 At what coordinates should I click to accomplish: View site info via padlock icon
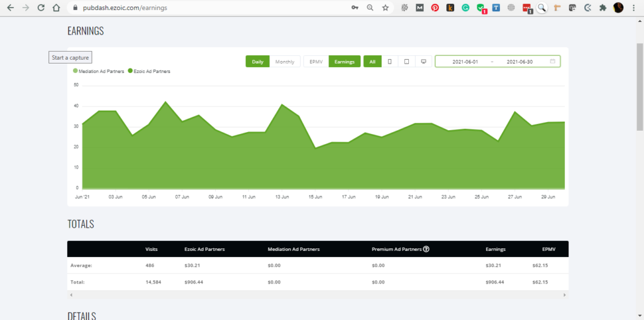click(75, 8)
